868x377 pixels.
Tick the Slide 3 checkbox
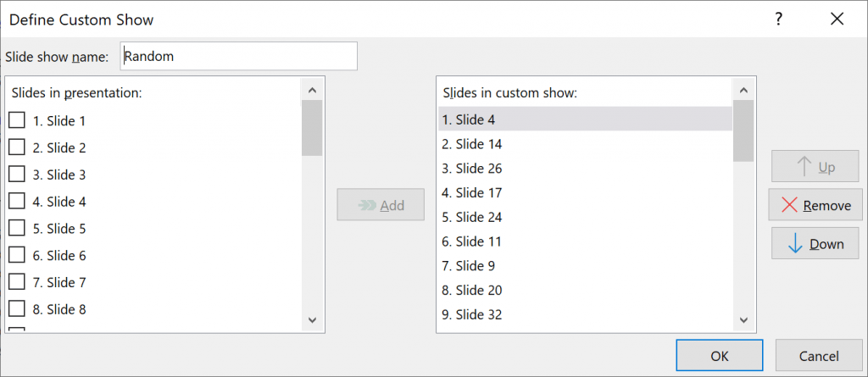point(17,175)
